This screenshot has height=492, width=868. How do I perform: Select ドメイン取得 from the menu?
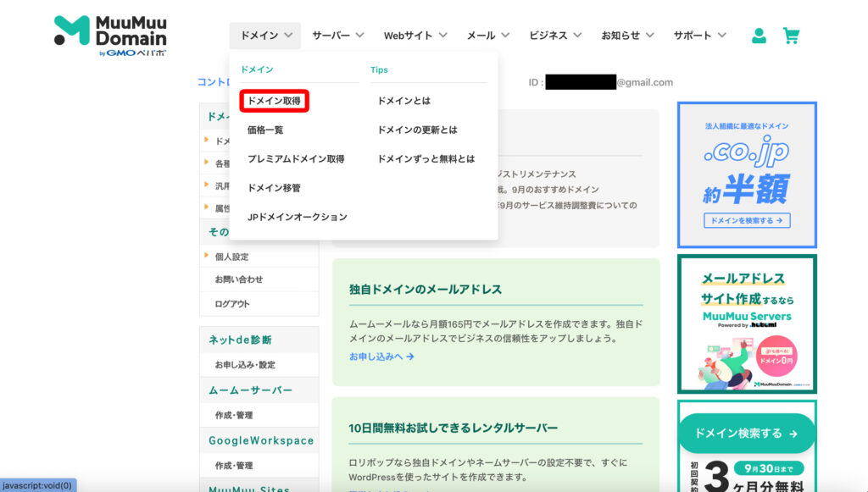coord(274,101)
